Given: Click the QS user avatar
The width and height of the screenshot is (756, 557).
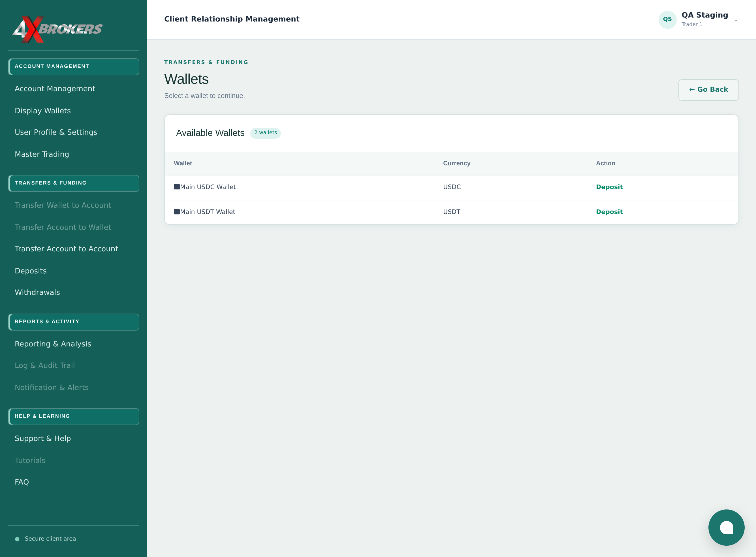Looking at the screenshot, I should coord(667,20).
